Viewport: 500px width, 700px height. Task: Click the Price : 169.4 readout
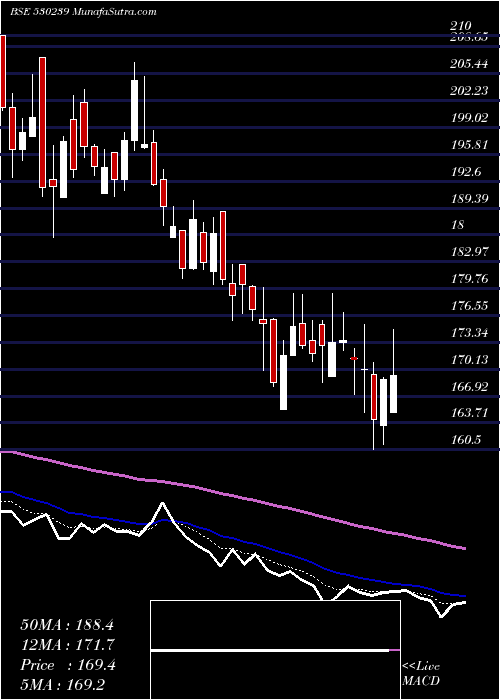click(x=68, y=665)
